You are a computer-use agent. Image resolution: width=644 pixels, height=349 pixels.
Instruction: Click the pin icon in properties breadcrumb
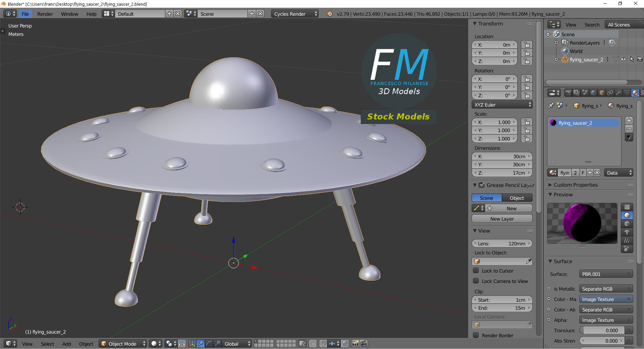[x=551, y=106]
